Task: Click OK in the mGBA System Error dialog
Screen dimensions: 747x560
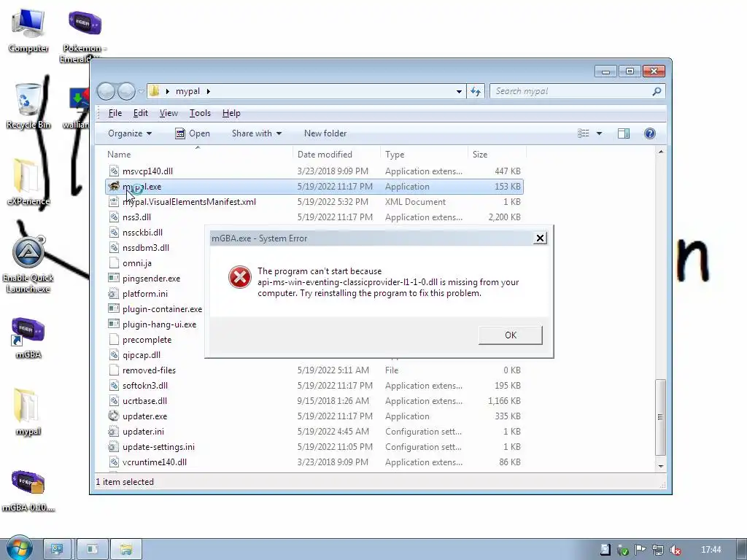Action: pos(510,335)
